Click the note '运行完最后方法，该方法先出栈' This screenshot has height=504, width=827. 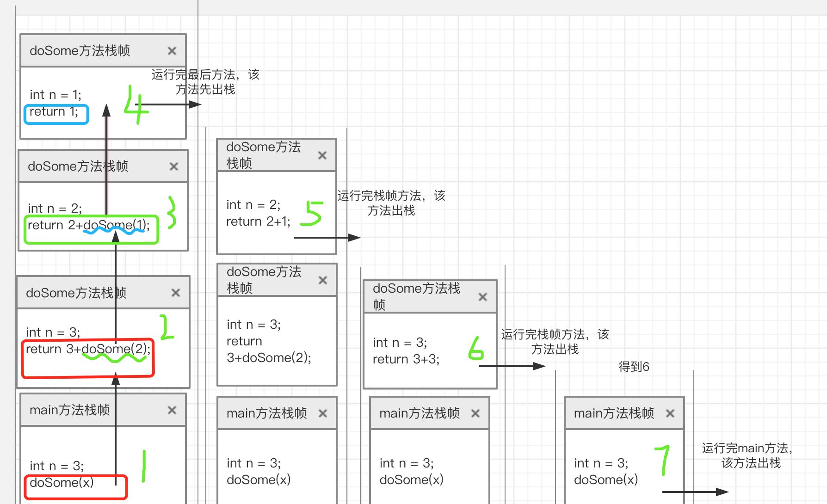click(205, 82)
